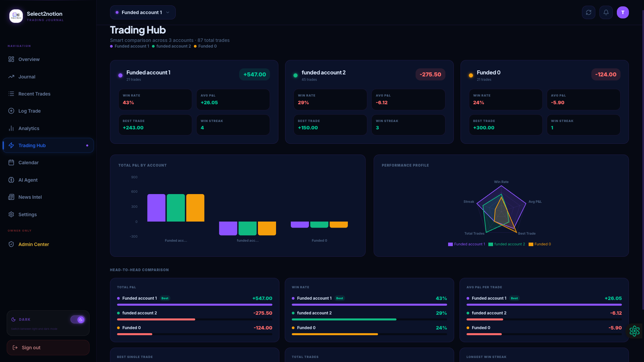The image size is (644, 362).
Task: Open Log Trade page
Action: [48, 111]
